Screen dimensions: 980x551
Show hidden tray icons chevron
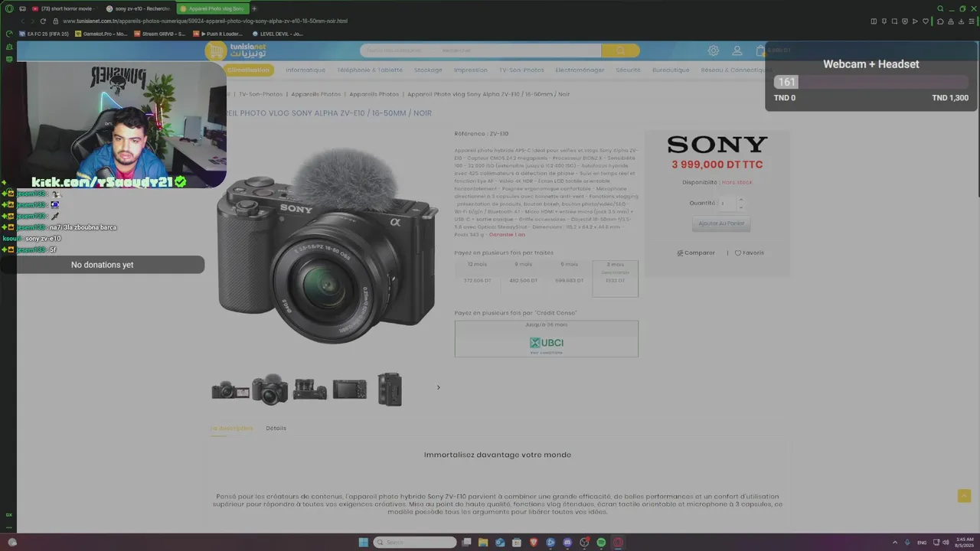[x=895, y=542]
